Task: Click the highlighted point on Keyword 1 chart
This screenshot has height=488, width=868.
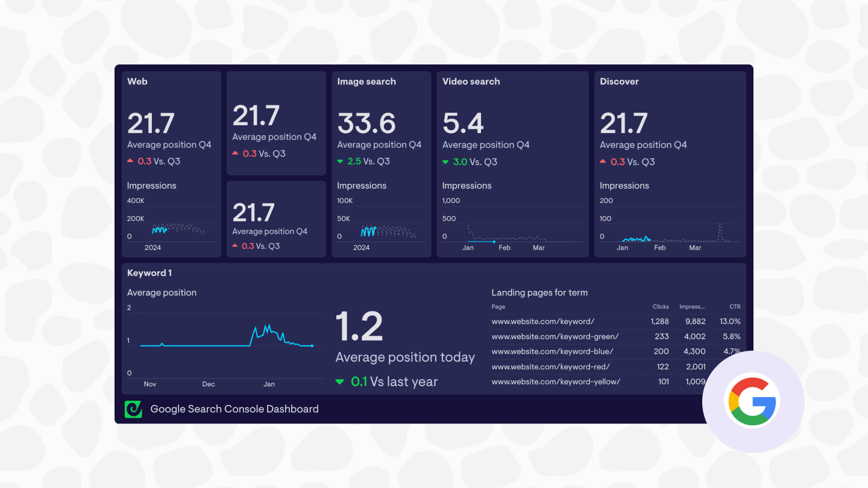Action: (x=312, y=346)
